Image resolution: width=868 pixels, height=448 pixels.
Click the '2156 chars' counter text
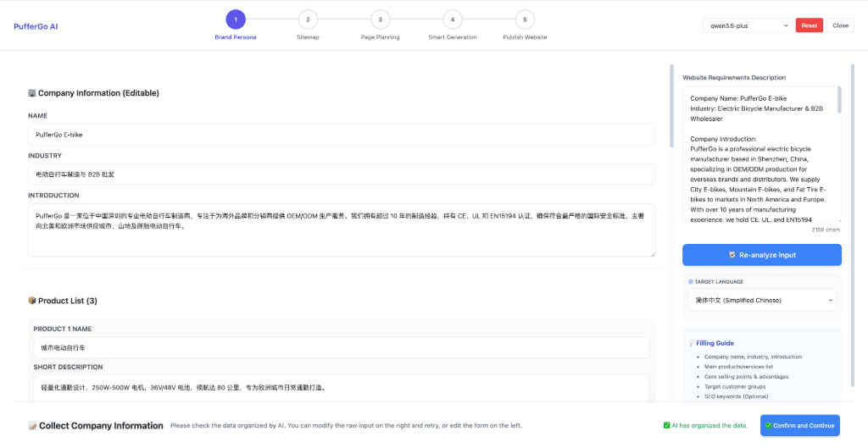coord(826,229)
